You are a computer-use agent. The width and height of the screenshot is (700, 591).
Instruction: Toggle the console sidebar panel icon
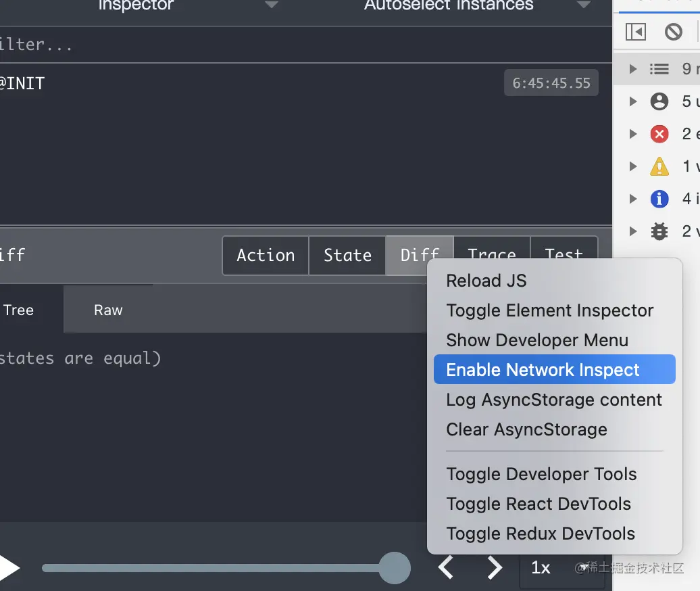click(x=635, y=32)
